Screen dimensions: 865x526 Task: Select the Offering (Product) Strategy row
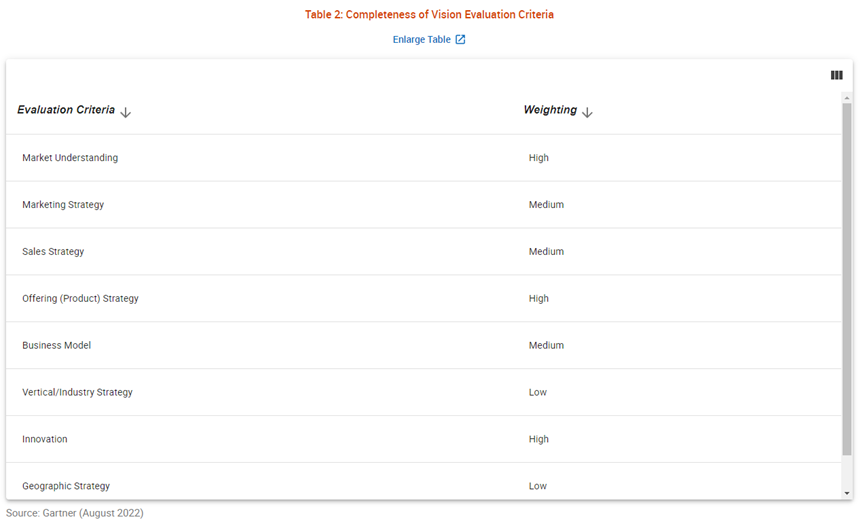[424, 299]
